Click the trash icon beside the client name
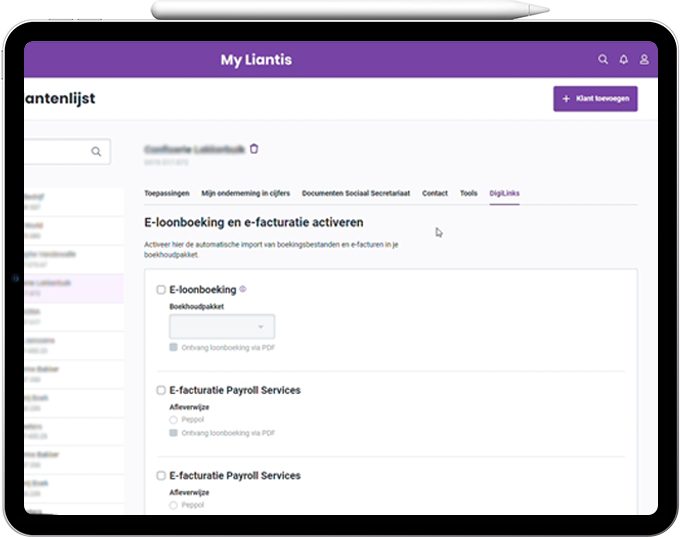 tap(254, 149)
